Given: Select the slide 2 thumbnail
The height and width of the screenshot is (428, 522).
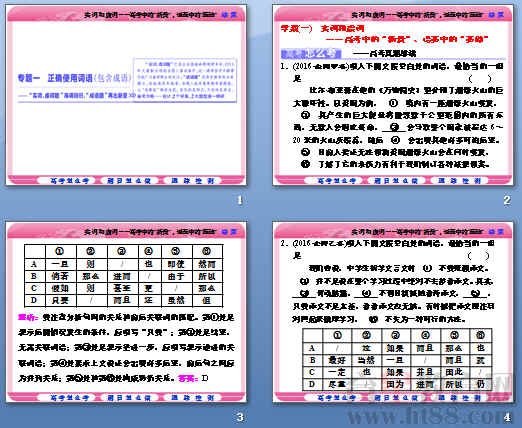Looking at the screenshot, I should point(393,95).
